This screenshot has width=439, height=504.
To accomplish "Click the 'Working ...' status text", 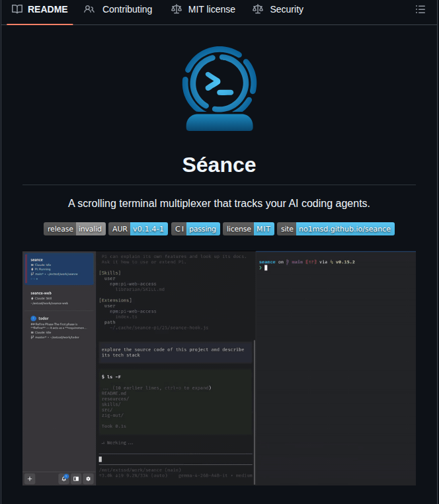I will pyautogui.click(x=117, y=442).
